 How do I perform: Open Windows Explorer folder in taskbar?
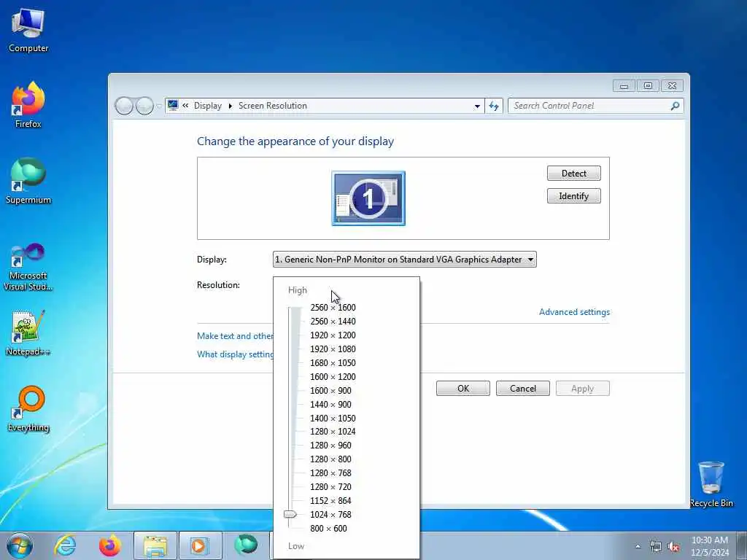pos(155,545)
